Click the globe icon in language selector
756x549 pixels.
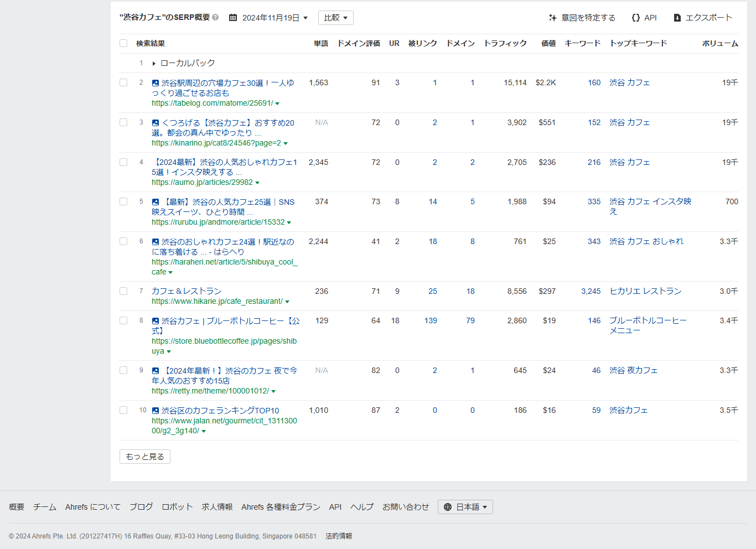(448, 507)
